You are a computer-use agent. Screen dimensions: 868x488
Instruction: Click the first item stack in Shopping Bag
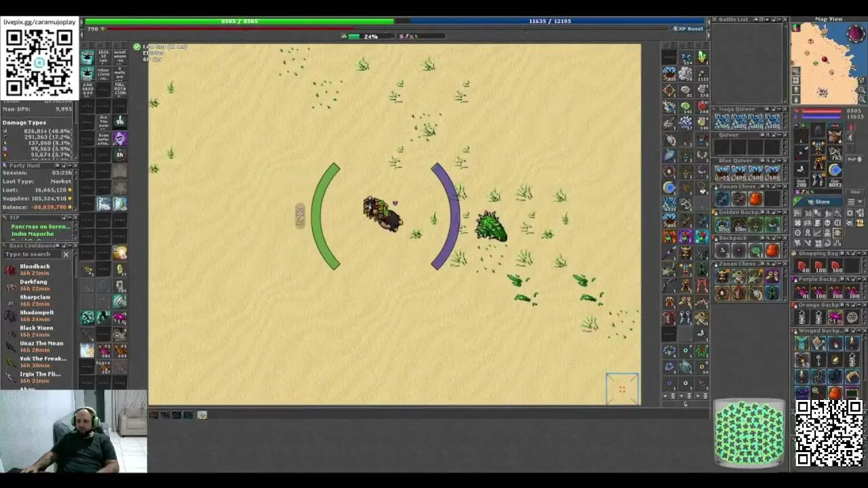click(803, 266)
